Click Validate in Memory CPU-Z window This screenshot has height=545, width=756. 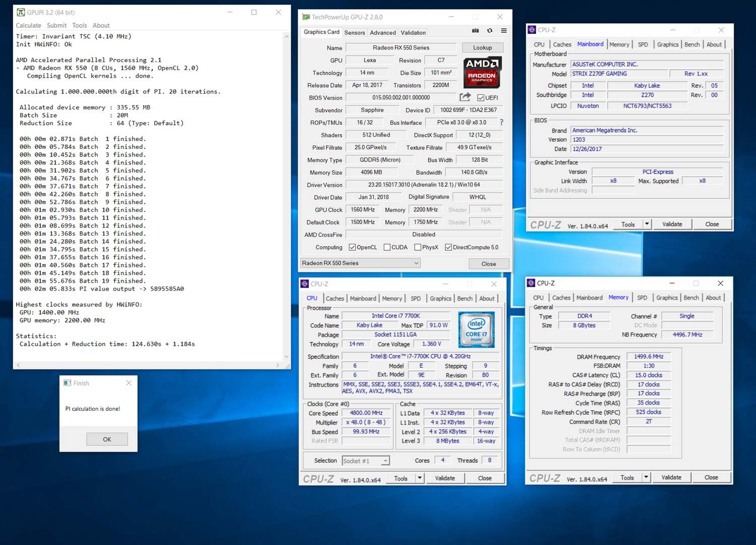click(x=671, y=477)
